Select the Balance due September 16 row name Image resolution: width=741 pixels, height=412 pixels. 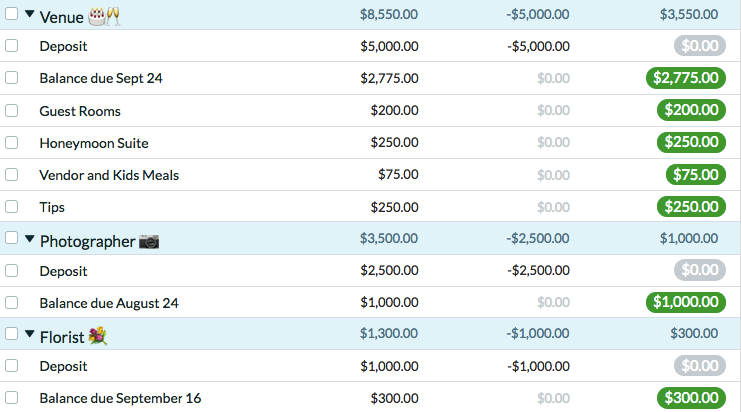120,398
